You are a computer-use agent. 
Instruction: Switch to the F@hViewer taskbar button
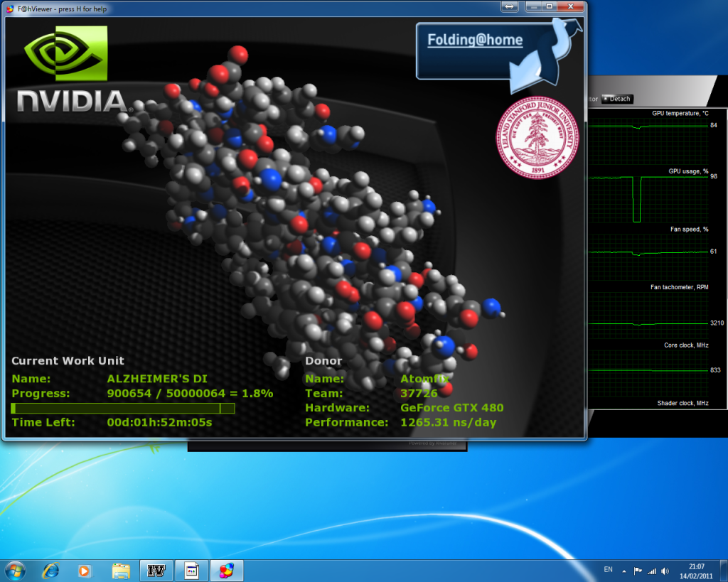(227, 571)
